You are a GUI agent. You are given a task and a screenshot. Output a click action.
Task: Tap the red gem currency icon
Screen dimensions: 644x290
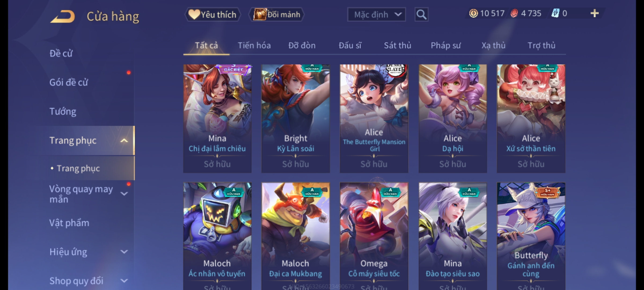514,13
